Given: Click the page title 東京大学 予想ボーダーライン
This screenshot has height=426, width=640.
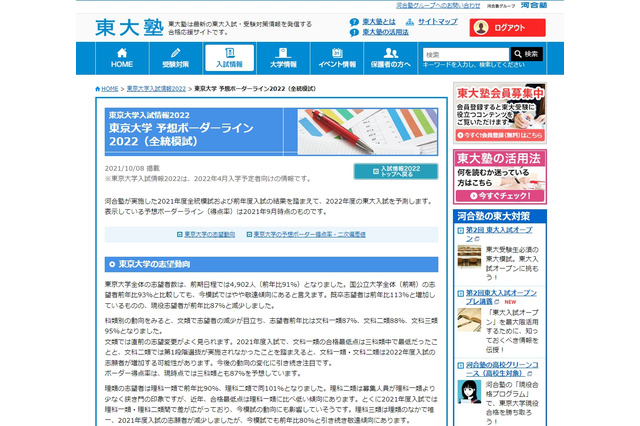Looking at the screenshot, I should [181, 135].
